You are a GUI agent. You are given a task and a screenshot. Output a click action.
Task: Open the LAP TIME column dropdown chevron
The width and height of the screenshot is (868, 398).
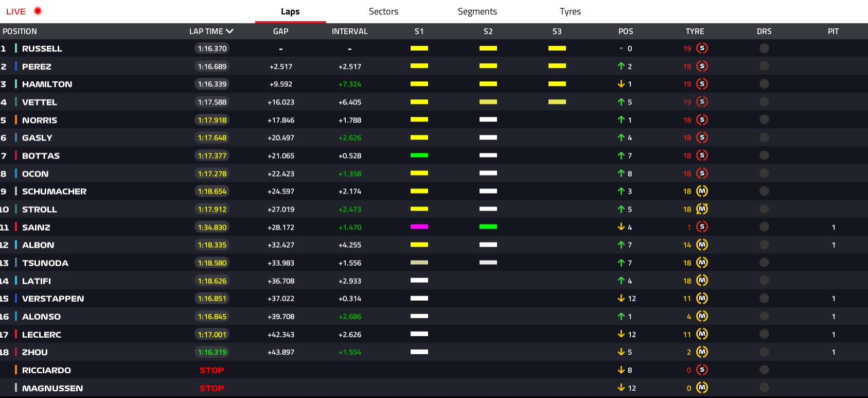click(x=229, y=31)
